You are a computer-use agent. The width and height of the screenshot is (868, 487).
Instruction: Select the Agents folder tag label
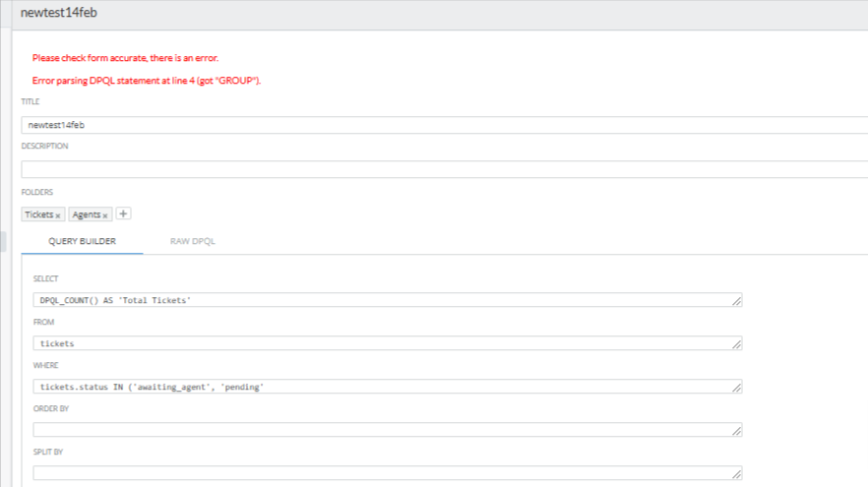click(87, 214)
